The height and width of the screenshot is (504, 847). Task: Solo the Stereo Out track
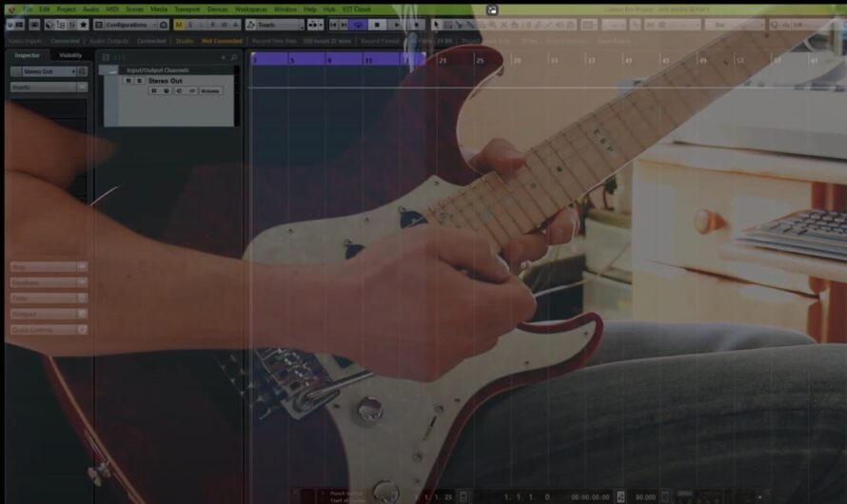point(139,81)
